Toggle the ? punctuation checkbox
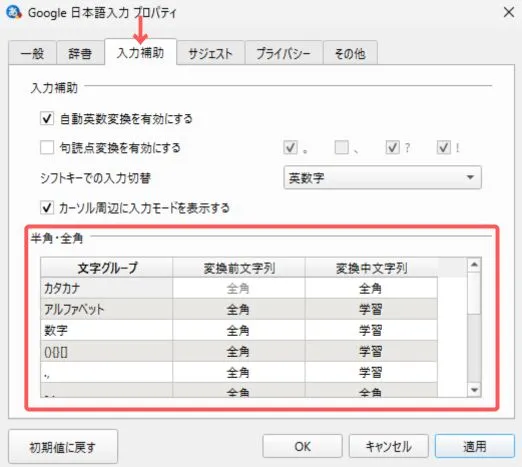Screen dimensions: 522x467 [392, 147]
